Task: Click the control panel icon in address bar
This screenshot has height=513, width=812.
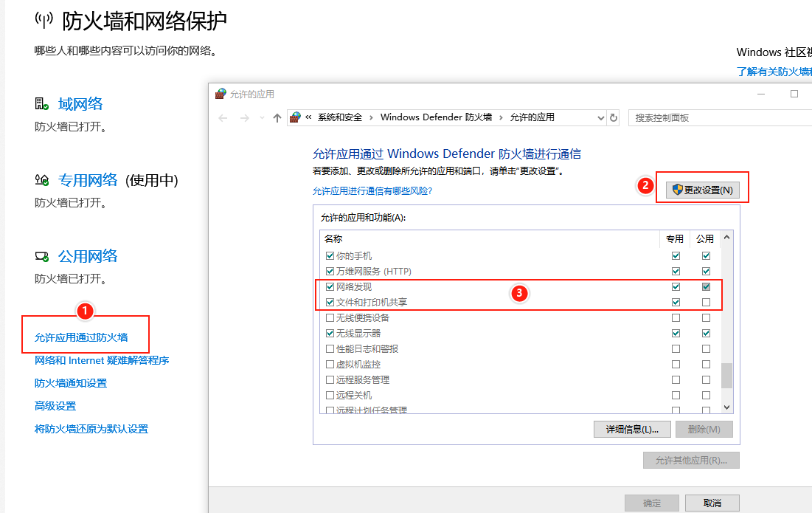Action: click(x=295, y=117)
